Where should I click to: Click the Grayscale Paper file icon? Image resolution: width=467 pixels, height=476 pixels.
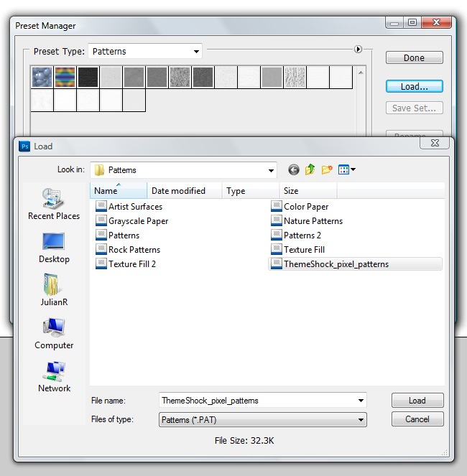coord(101,220)
